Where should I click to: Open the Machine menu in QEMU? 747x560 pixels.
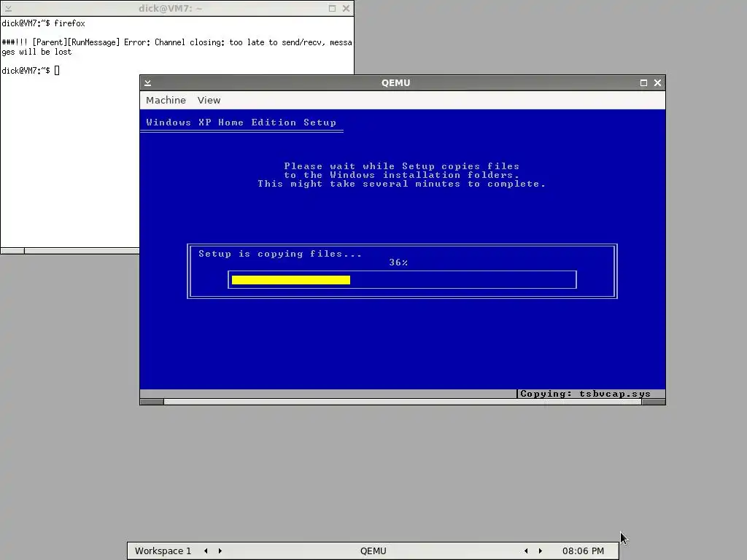coord(166,100)
